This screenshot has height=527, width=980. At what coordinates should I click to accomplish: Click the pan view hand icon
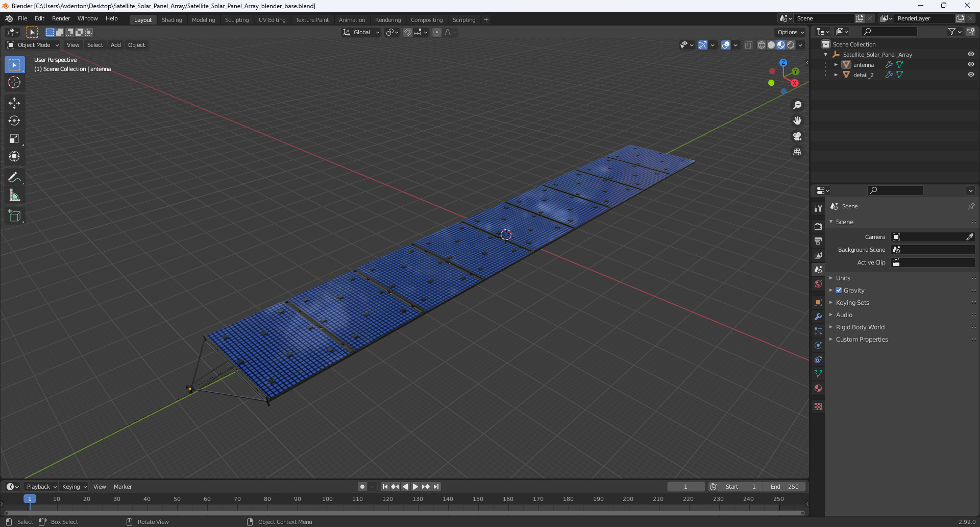[797, 121]
